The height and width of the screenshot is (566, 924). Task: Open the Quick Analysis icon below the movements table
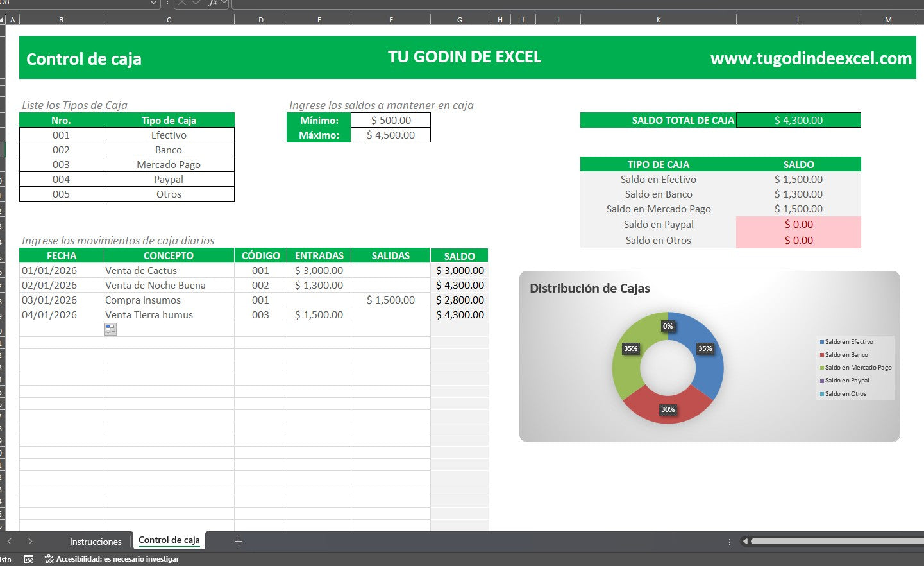(110, 329)
